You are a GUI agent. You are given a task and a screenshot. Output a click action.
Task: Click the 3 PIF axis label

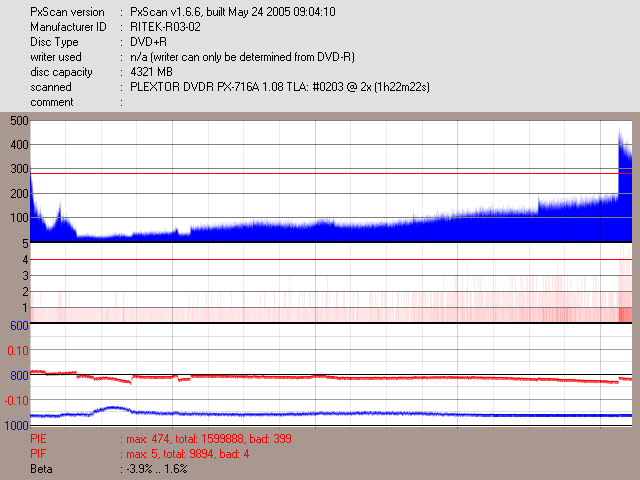pyautogui.click(x=25, y=276)
